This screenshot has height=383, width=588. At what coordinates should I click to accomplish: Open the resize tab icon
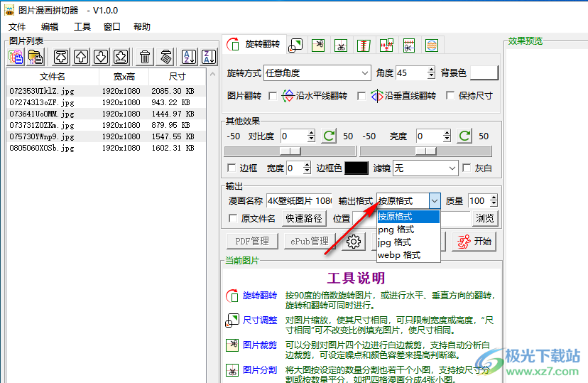tap(295, 45)
